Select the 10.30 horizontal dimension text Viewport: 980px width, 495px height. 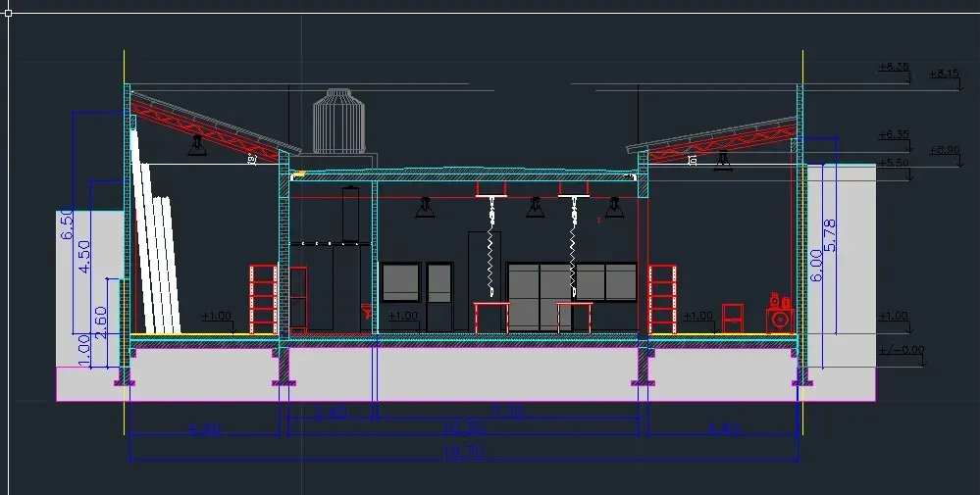click(x=463, y=428)
